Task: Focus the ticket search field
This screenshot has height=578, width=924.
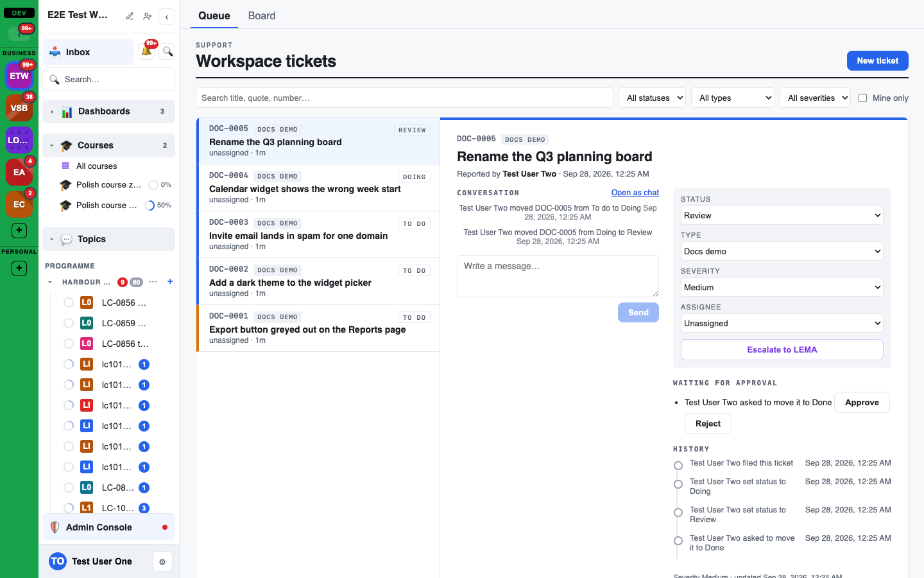Action: pyautogui.click(x=404, y=98)
